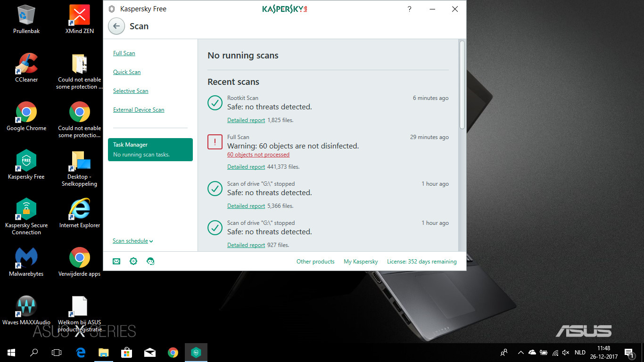The width and height of the screenshot is (644, 362).
Task: Open Desktop - Snelkoppeling shortcut
Action: click(x=80, y=169)
